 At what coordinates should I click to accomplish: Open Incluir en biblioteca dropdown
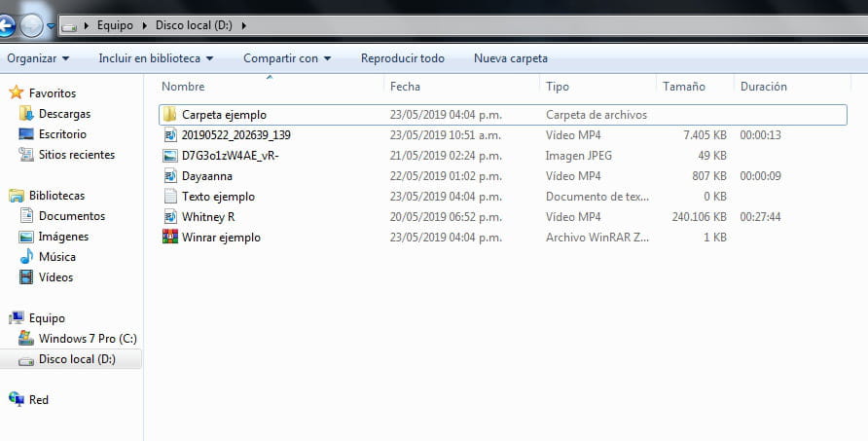click(x=156, y=58)
